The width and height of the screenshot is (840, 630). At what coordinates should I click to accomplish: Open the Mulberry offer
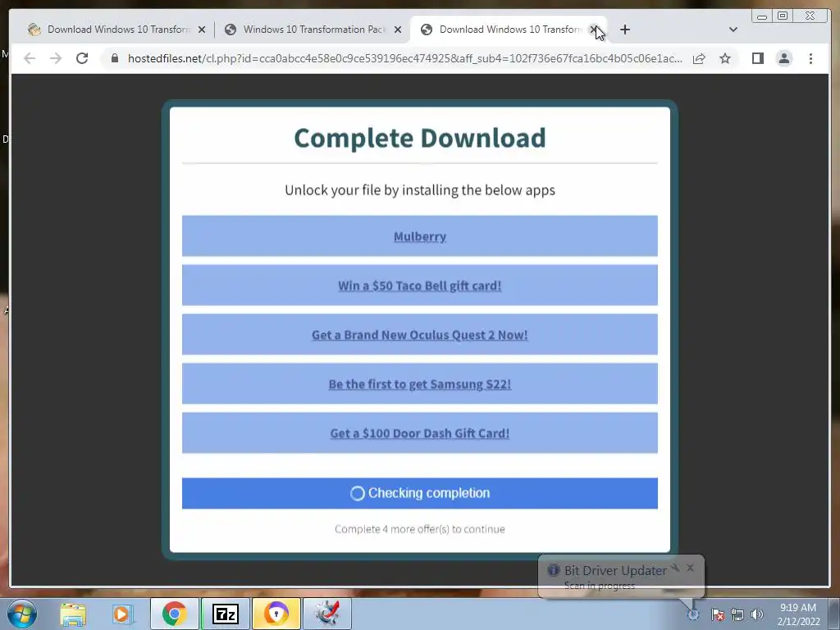(x=419, y=236)
